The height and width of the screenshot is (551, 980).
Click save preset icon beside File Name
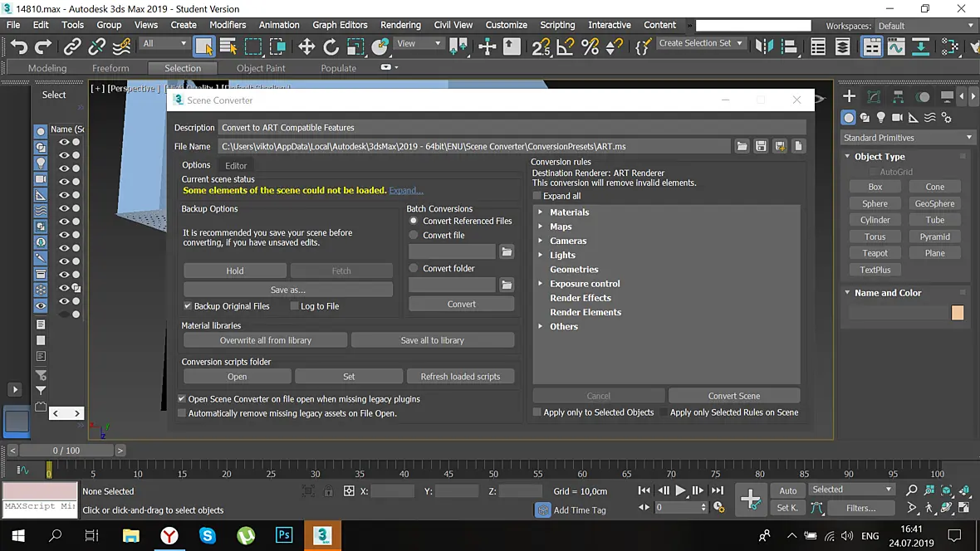761,146
